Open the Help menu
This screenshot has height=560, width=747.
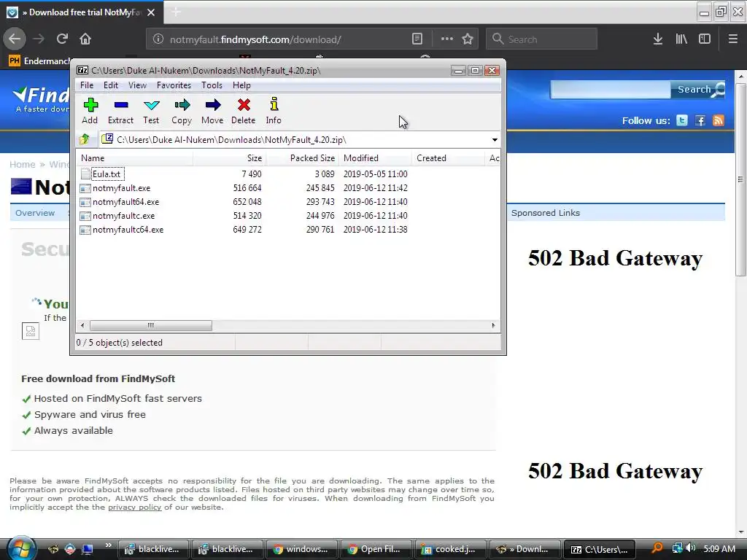[241, 85]
